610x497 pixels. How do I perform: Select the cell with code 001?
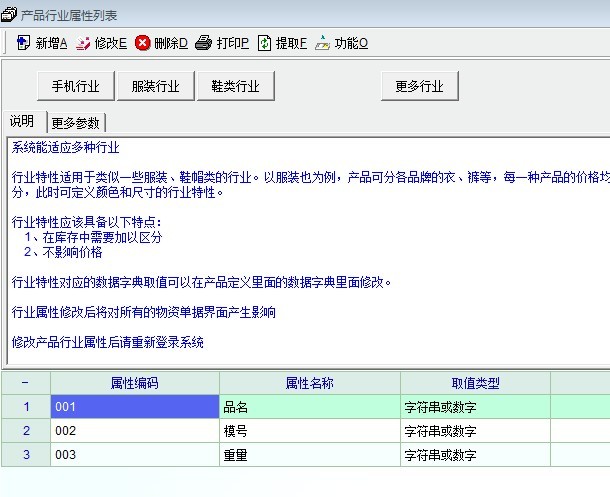(135, 407)
